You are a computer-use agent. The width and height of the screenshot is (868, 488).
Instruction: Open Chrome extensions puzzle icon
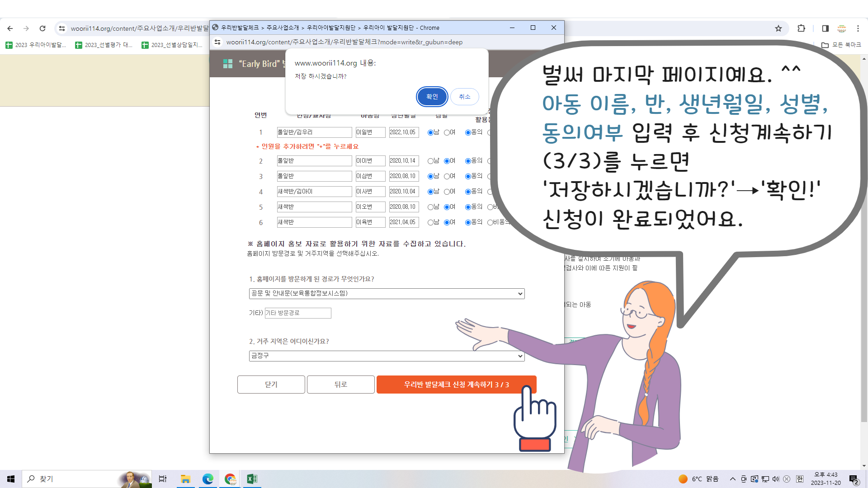(801, 28)
